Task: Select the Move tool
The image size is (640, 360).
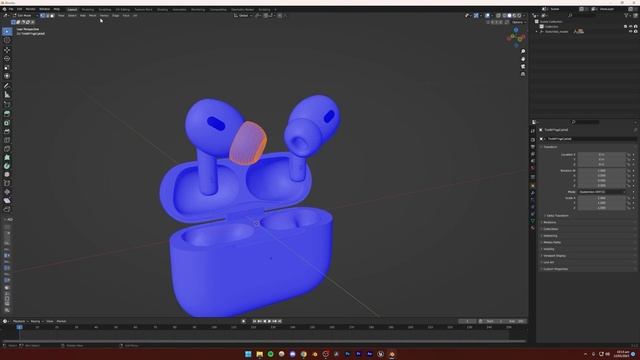Action: point(7,50)
